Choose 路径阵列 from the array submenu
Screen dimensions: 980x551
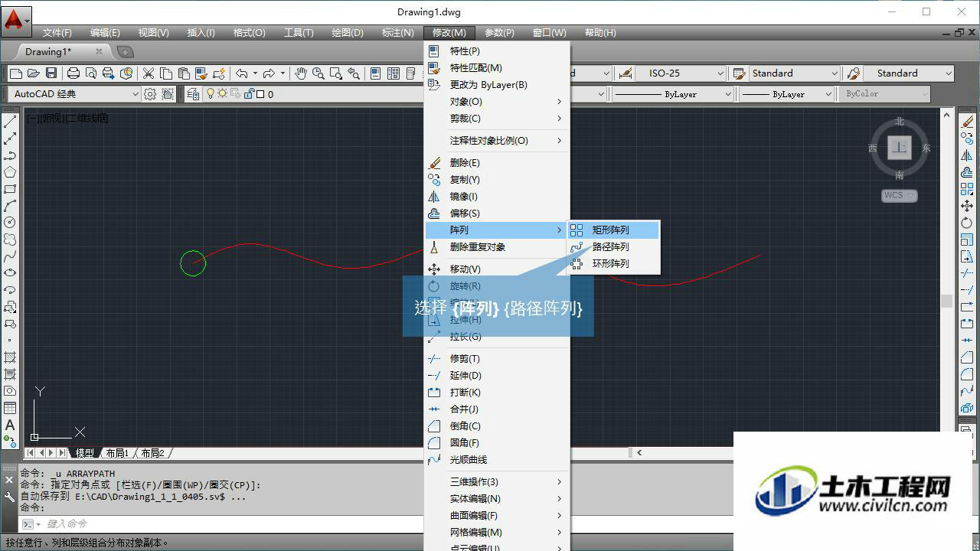(x=613, y=246)
